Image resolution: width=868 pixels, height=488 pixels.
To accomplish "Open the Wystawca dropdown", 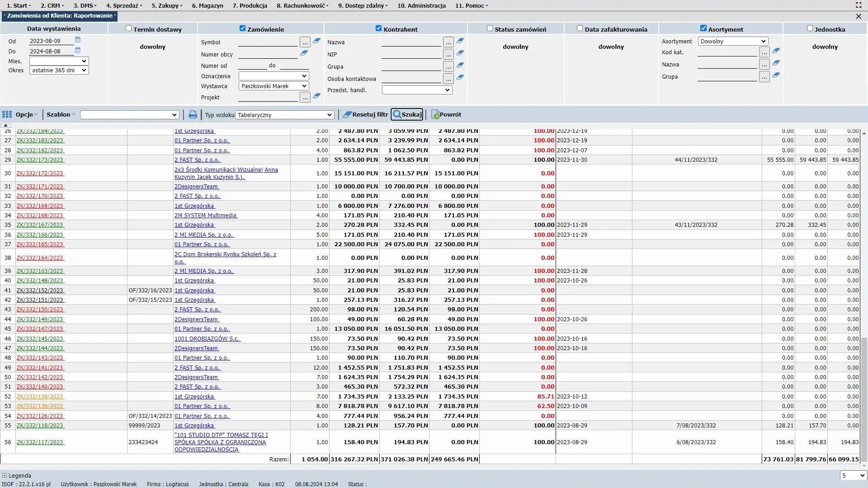I will click(x=274, y=86).
